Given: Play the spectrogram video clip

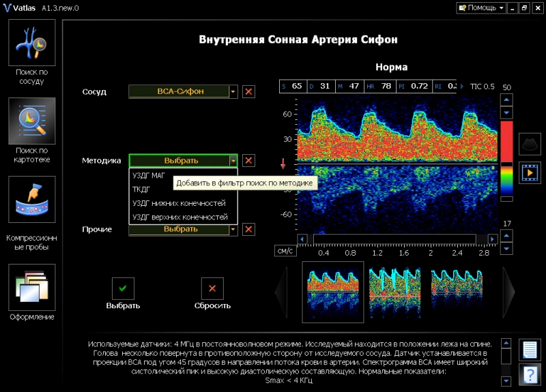Looking at the screenshot, I should (530, 172).
